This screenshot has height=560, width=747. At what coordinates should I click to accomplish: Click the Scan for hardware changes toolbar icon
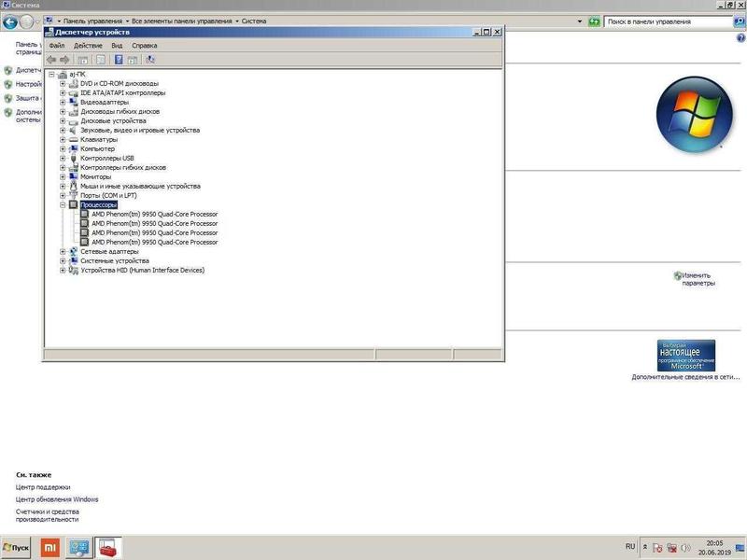[150, 60]
